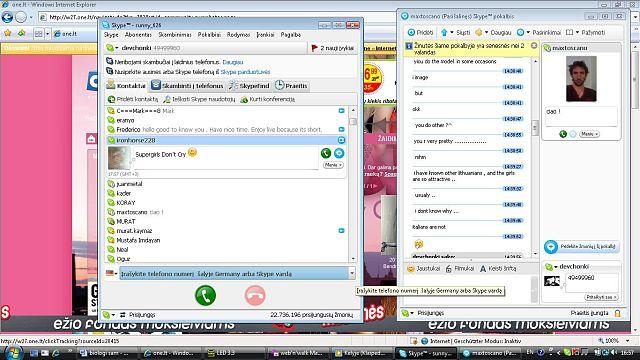Click Pridėti kontaktą button
This screenshot has width=640, height=360.
(133, 99)
